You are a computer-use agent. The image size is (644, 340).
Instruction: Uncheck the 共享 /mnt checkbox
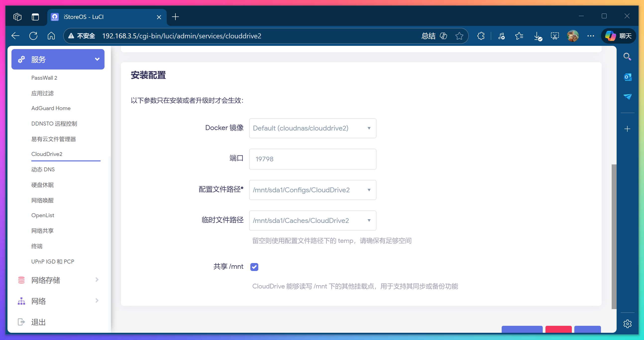click(x=254, y=267)
